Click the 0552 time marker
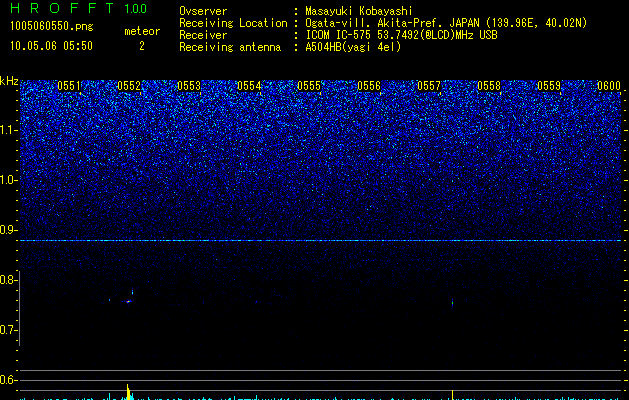This screenshot has width=629, height=400. point(129,86)
